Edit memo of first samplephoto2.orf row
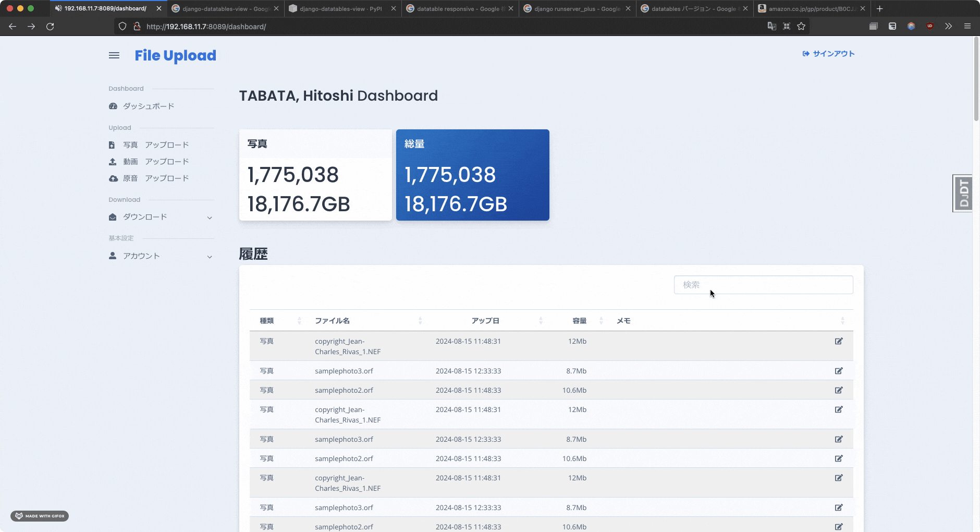The width and height of the screenshot is (980, 532). click(x=839, y=390)
